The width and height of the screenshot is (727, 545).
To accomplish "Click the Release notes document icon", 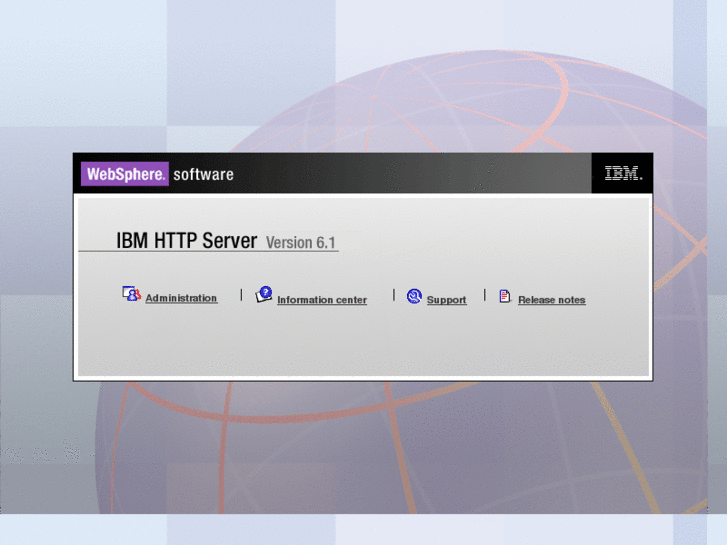I will pyautogui.click(x=505, y=296).
